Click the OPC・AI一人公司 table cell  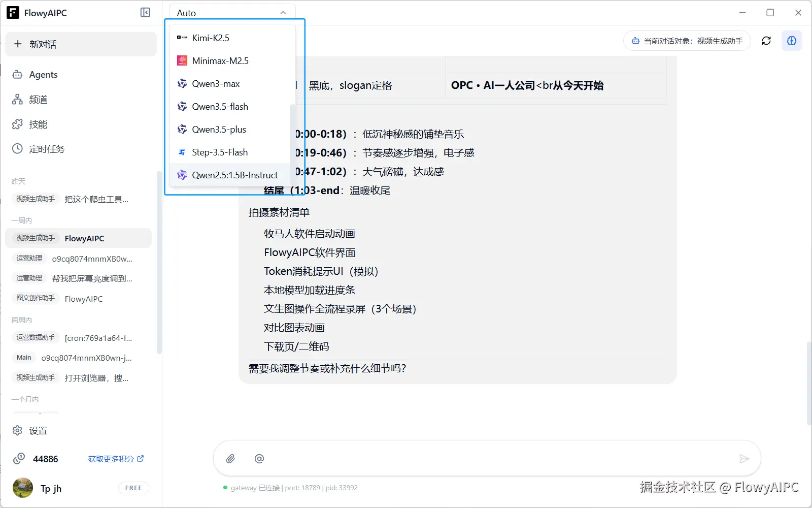click(x=556, y=85)
